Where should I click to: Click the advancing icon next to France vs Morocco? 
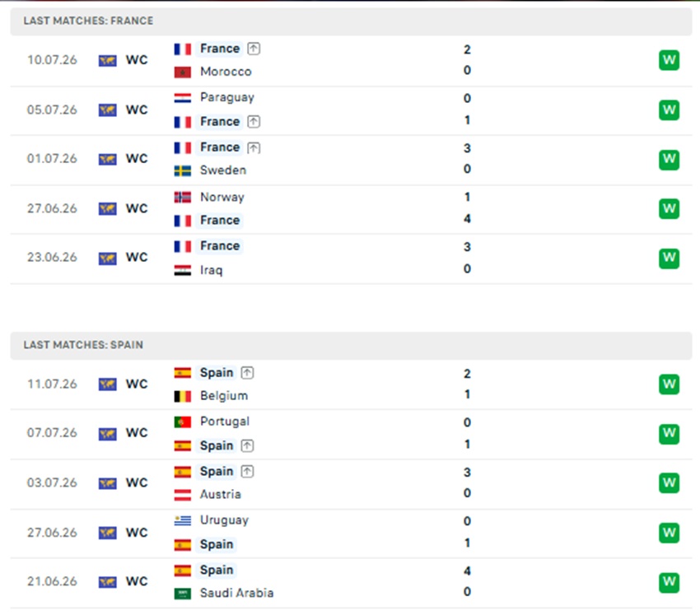pos(254,49)
